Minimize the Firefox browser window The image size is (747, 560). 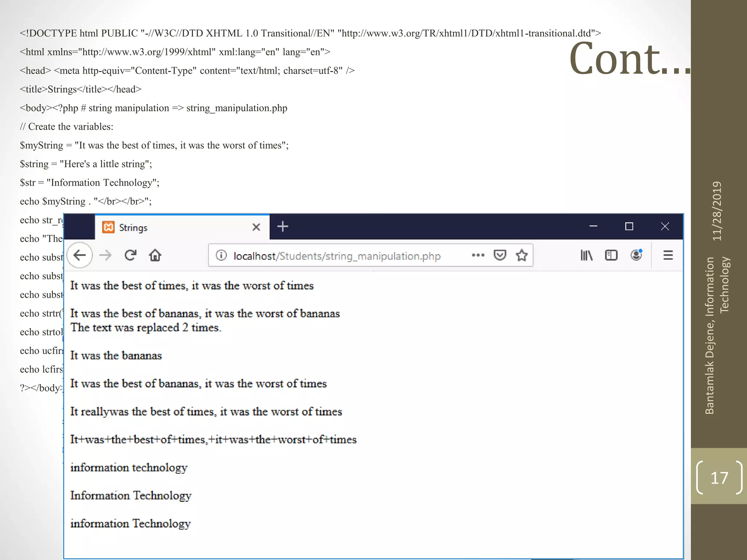point(593,226)
